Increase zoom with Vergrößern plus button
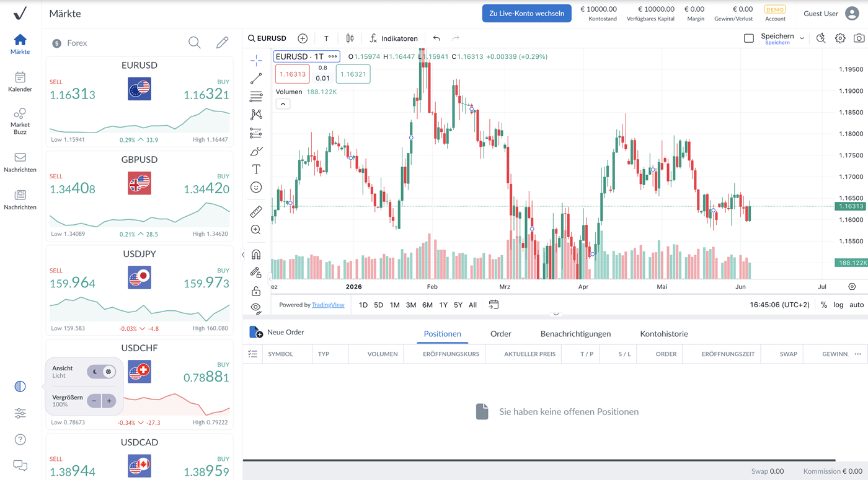Viewport: 868px width, 480px height. tap(109, 401)
